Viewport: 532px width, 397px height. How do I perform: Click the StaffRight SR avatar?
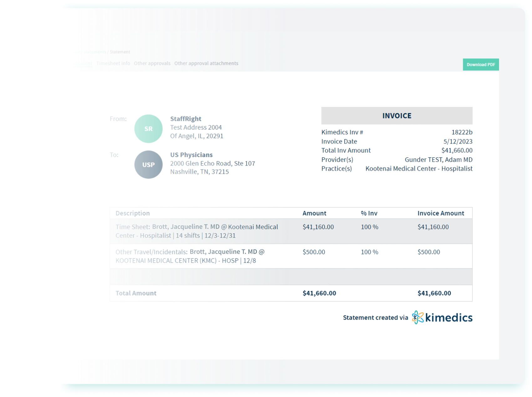pyautogui.click(x=148, y=129)
